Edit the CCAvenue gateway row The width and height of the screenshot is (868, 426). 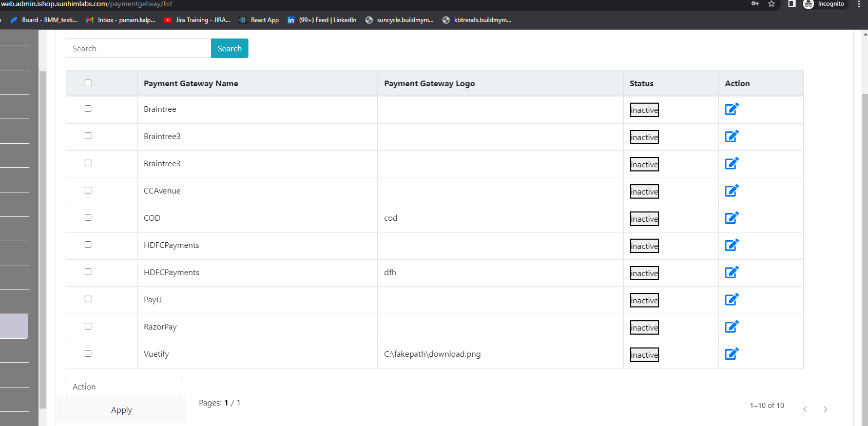731,191
